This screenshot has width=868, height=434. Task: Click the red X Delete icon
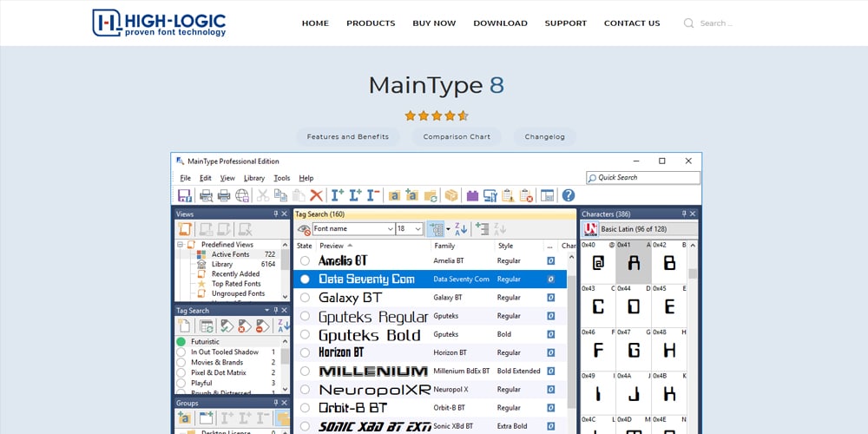pyautogui.click(x=316, y=195)
